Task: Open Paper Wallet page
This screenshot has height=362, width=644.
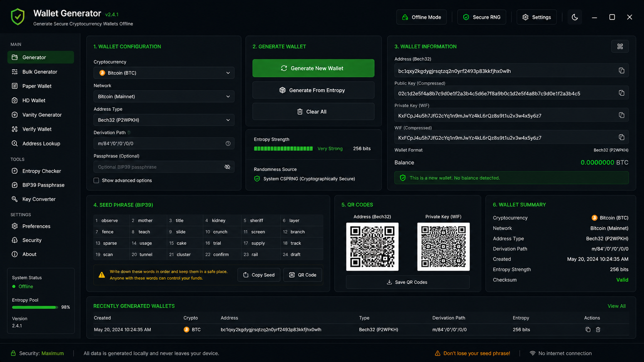Action: pyautogui.click(x=40, y=86)
